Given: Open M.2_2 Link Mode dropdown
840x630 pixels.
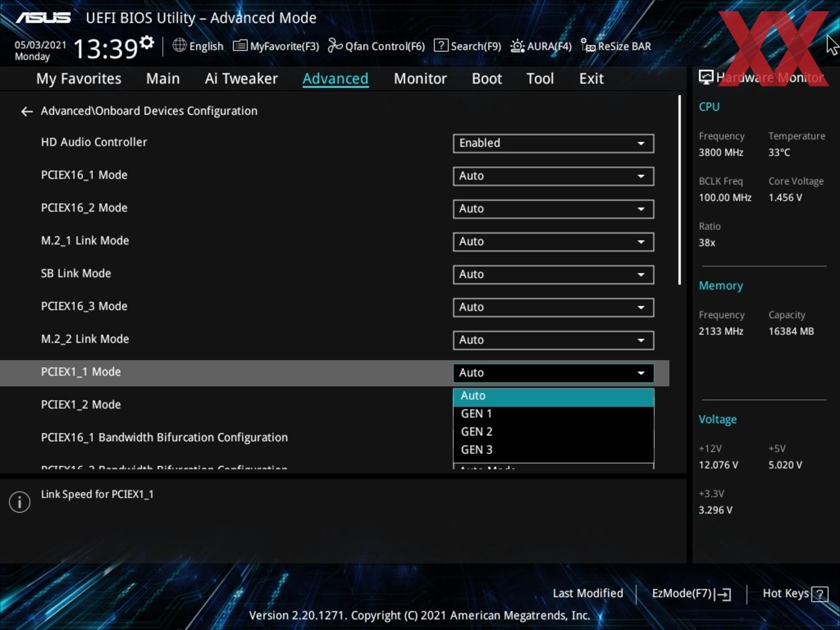Looking at the screenshot, I should 553,340.
